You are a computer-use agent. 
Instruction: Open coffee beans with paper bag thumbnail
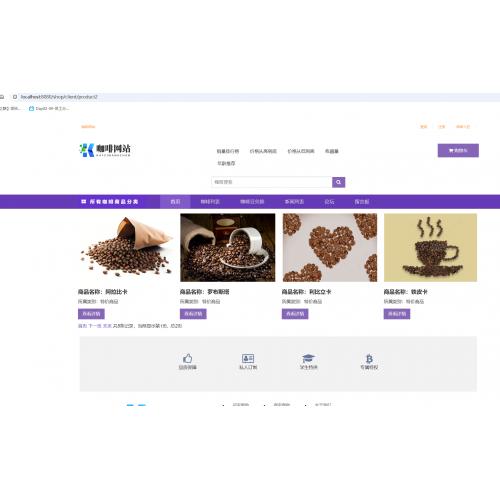(x=126, y=248)
